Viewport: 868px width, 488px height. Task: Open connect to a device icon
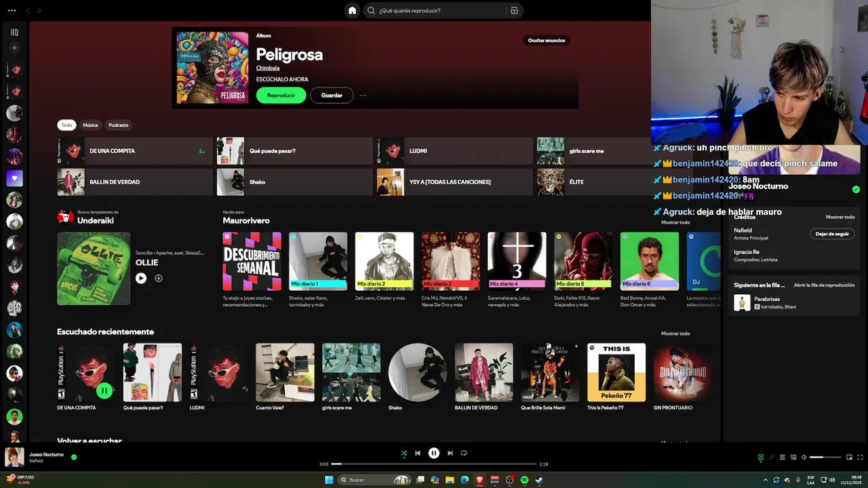click(x=793, y=457)
